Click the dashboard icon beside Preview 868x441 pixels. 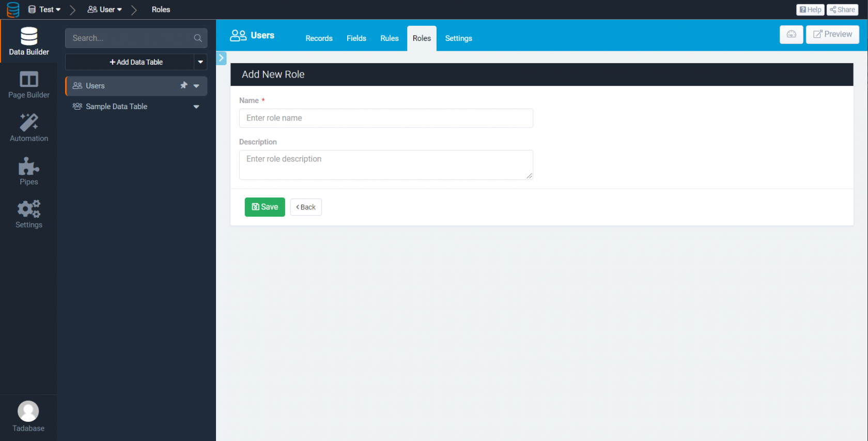click(x=791, y=34)
